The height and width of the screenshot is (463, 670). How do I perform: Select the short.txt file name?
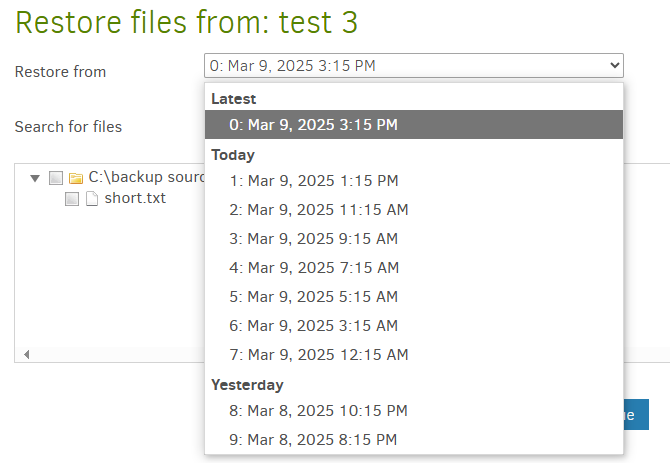pos(135,198)
